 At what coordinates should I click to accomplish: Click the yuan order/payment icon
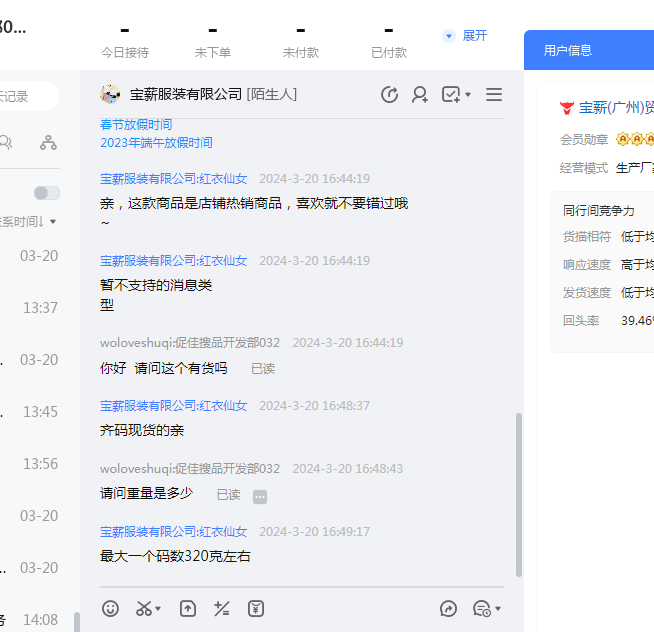click(256, 608)
